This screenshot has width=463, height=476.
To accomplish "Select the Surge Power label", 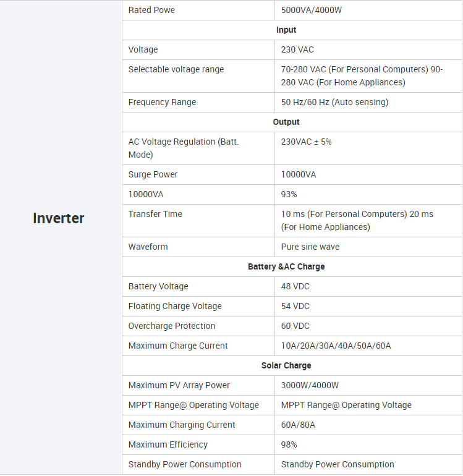I will click(153, 174).
